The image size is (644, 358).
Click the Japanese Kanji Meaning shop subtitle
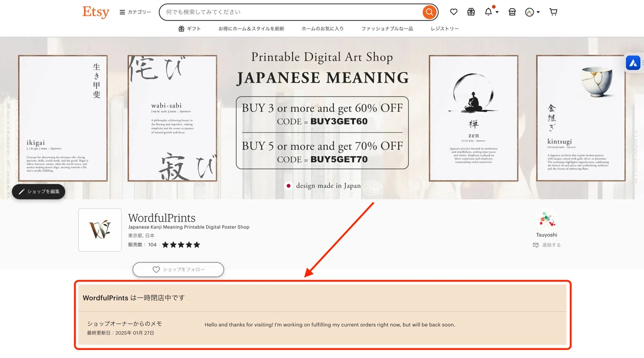pyautogui.click(x=189, y=228)
